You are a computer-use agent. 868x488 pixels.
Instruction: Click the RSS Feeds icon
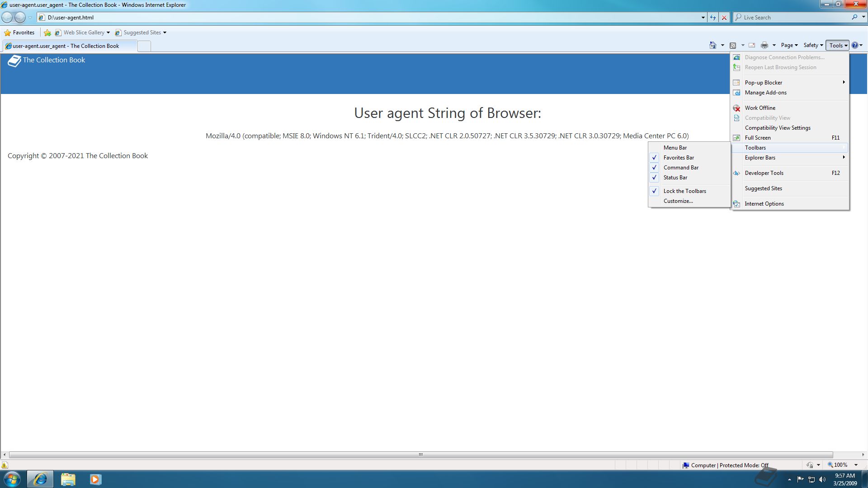tap(733, 45)
